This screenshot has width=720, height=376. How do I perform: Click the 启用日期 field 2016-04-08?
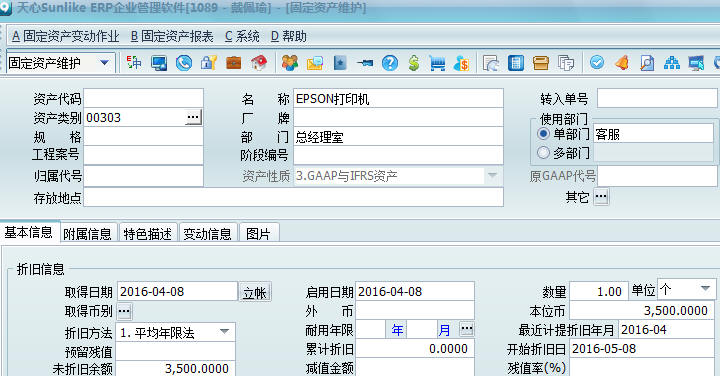415,292
